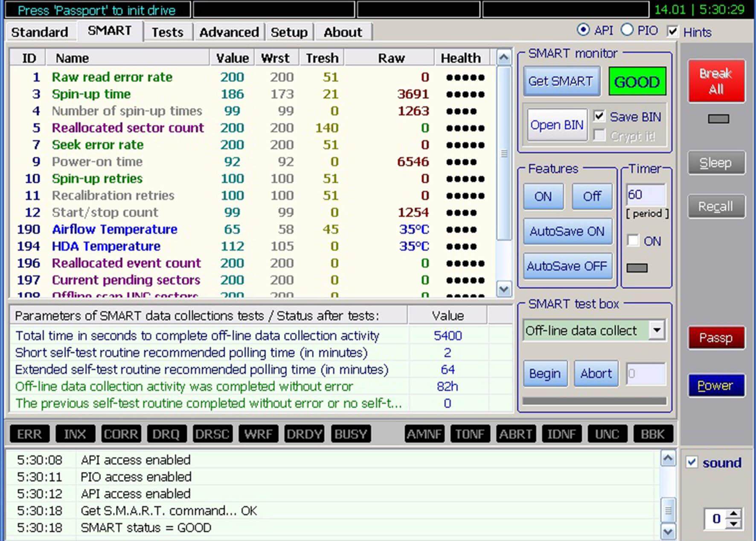Open the Advanced tab
This screenshot has width=756, height=541.
[x=229, y=32]
